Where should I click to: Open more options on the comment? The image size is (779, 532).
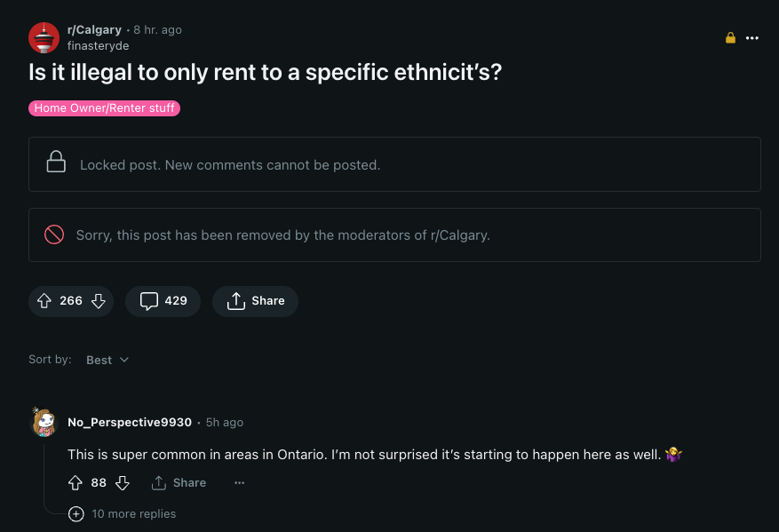point(239,483)
